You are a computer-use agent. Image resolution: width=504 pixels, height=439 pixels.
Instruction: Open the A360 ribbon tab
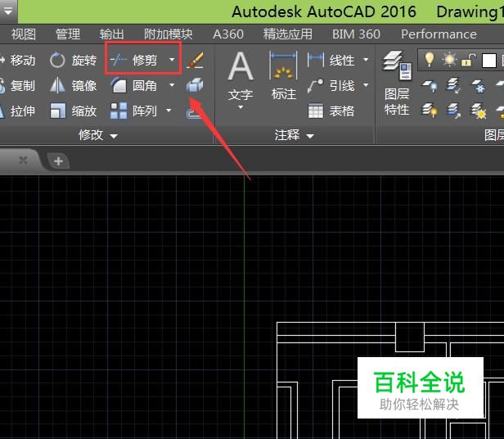(x=228, y=34)
